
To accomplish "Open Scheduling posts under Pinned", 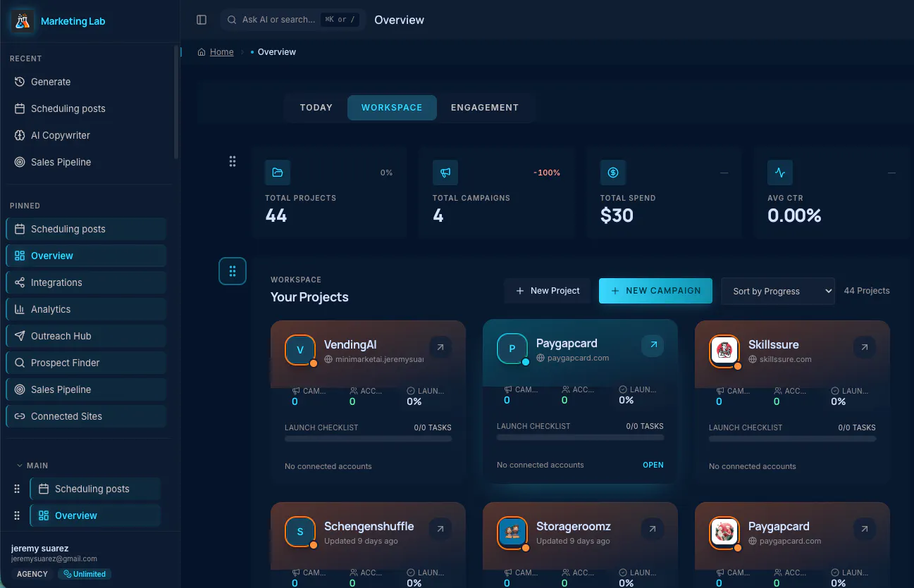I will (86, 229).
